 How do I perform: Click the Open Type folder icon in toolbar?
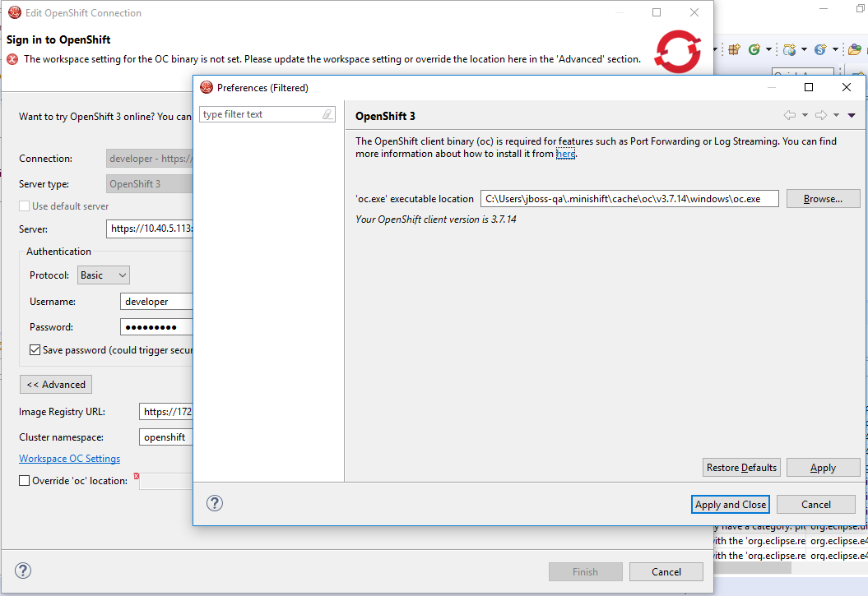pyautogui.click(x=855, y=50)
